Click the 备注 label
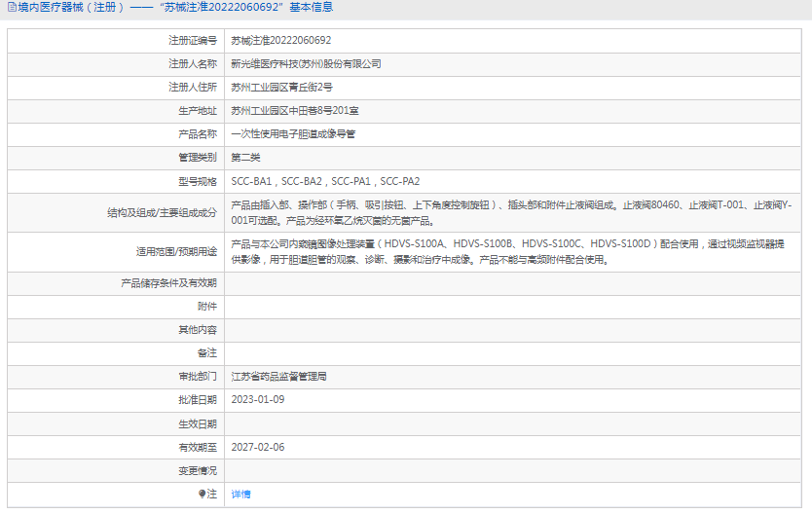This screenshot has width=812, height=514. 207,353
